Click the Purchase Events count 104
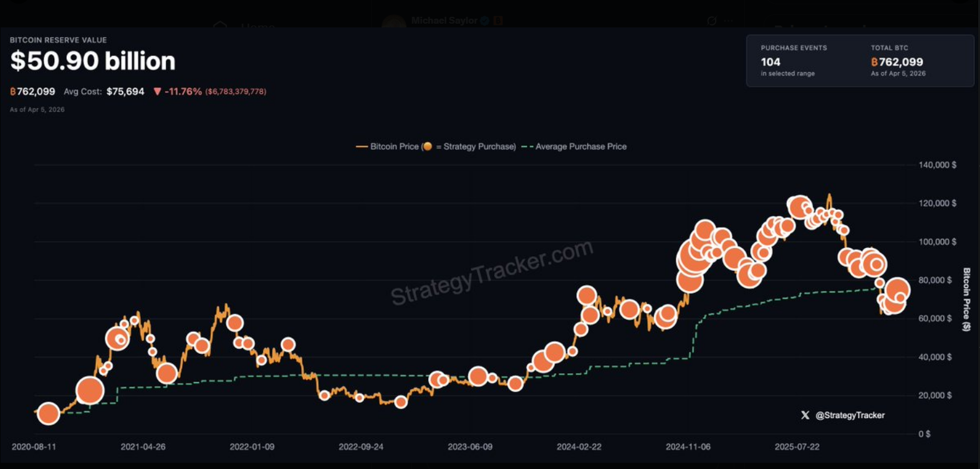Screen dimensions: 980x469 [771, 62]
